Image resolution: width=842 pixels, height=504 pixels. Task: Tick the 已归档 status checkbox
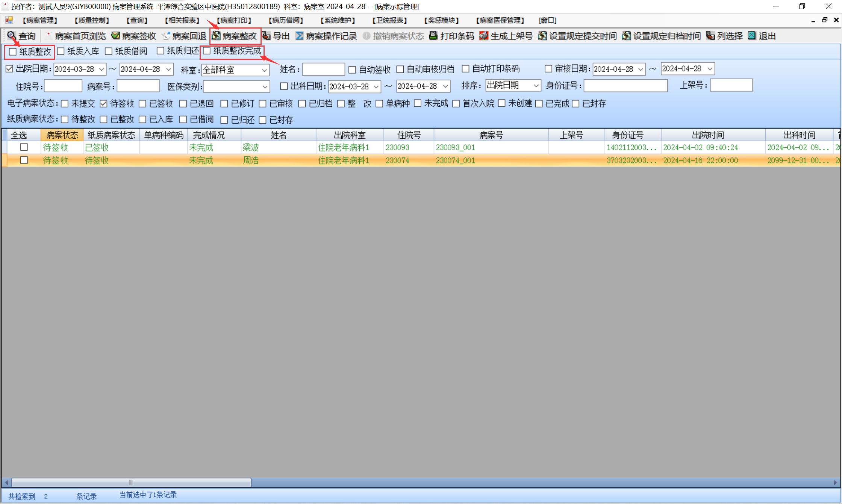click(x=302, y=103)
